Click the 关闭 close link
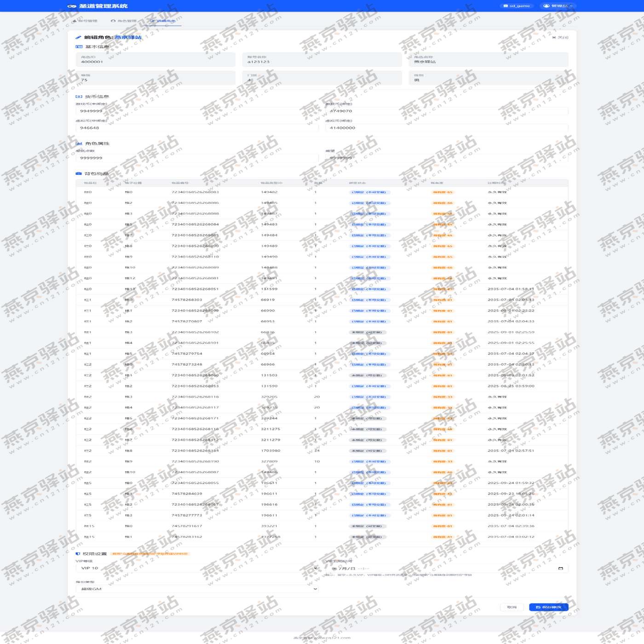 point(560,38)
